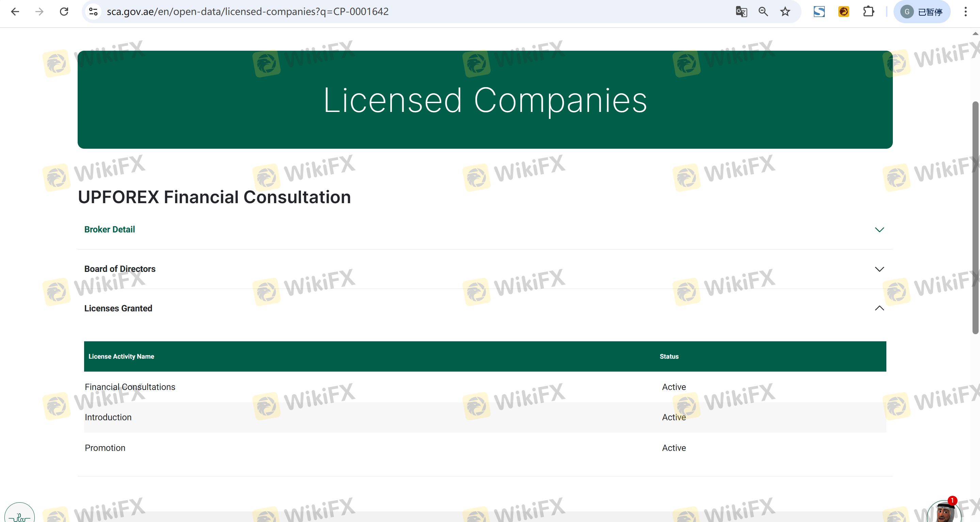Open the Extensions puzzle icon
The width and height of the screenshot is (980, 522).
(869, 12)
